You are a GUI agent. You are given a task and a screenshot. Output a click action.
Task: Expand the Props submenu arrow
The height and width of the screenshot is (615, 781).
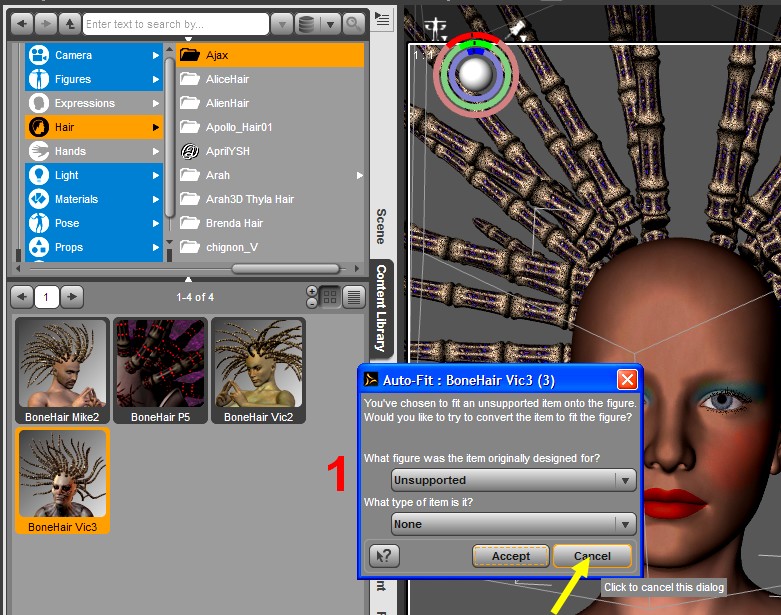point(156,247)
